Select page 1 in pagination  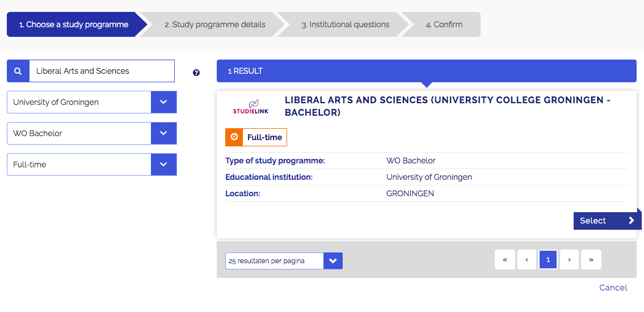pos(548,260)
